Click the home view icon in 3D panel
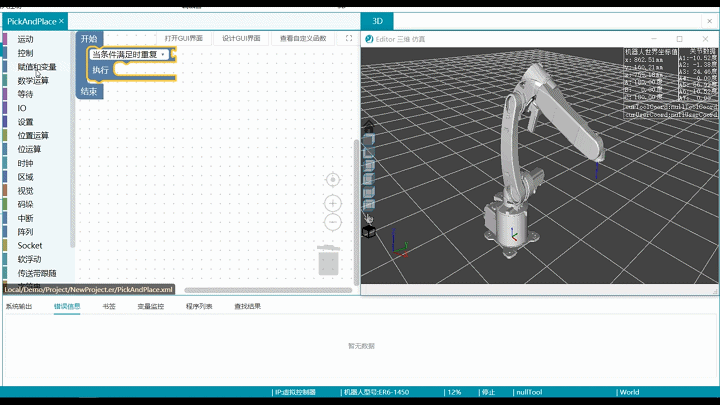 (369, 127)
